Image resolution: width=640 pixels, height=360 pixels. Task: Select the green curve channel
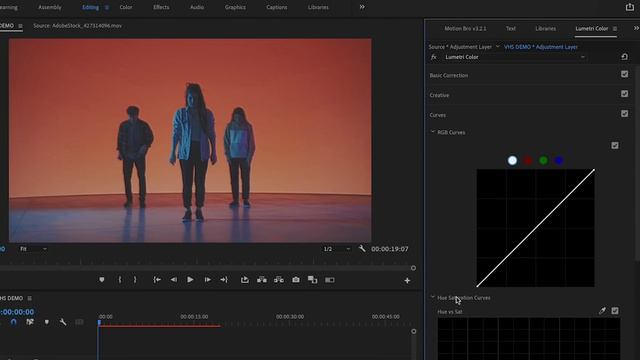pyautogui.click(x=543, y=160)
